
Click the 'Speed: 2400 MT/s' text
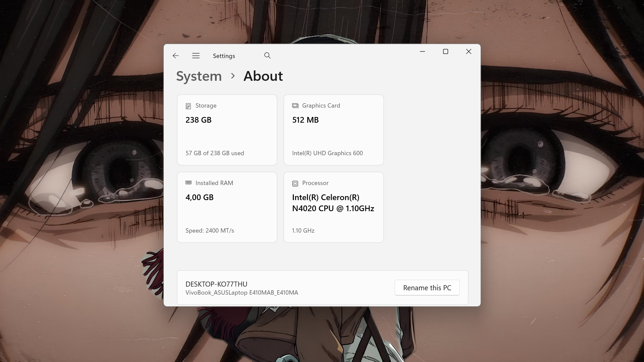(210, 231)
